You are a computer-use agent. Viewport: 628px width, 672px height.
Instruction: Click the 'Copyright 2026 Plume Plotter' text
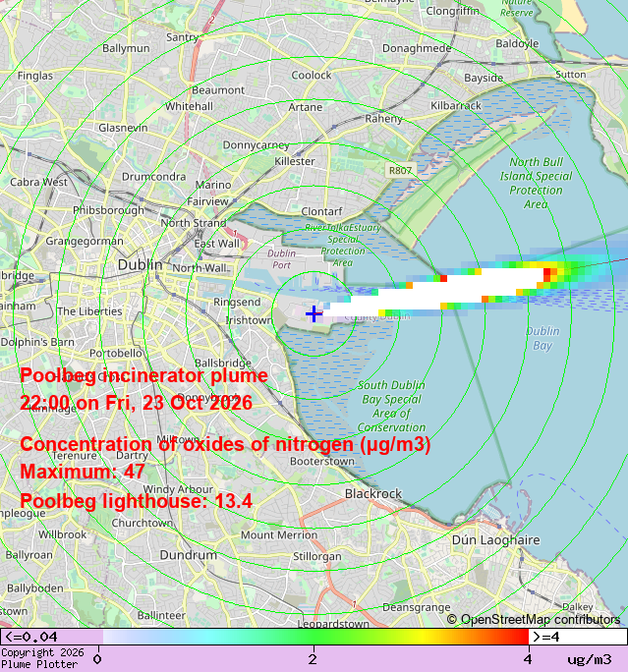pos(42,658)
